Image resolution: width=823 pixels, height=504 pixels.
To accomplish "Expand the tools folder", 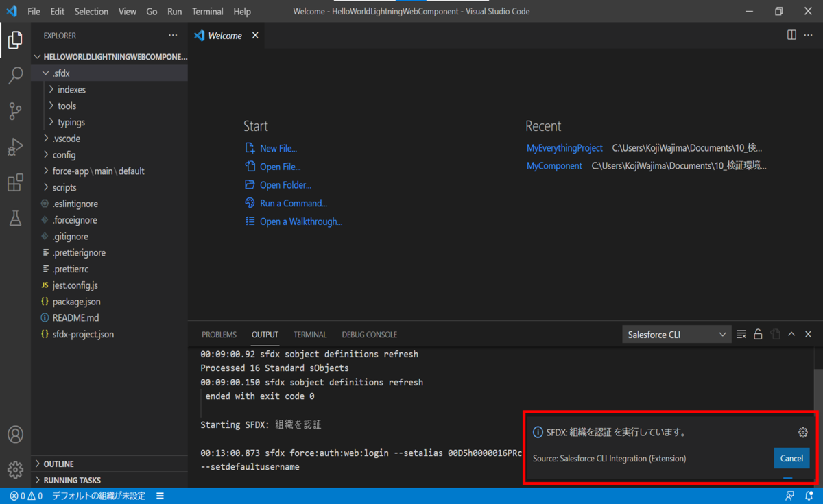I will [110, 106].
